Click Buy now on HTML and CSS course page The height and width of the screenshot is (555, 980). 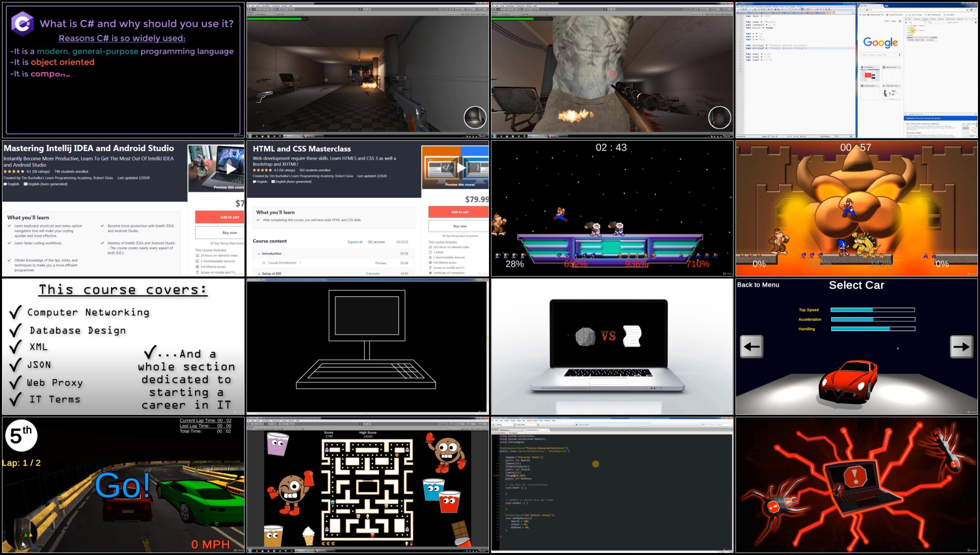(x=459, y=226)
